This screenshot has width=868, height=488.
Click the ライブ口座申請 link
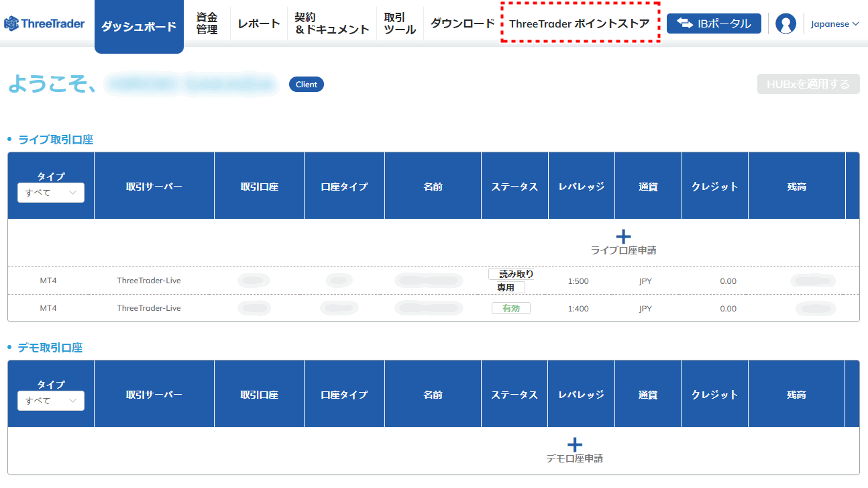pyautogui.click(x=623, y=250)
